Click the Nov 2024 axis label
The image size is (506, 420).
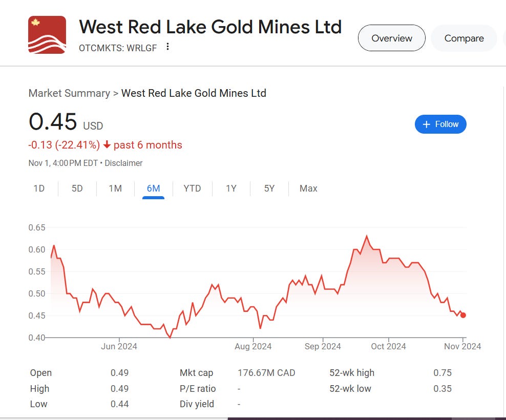(462, 346)
